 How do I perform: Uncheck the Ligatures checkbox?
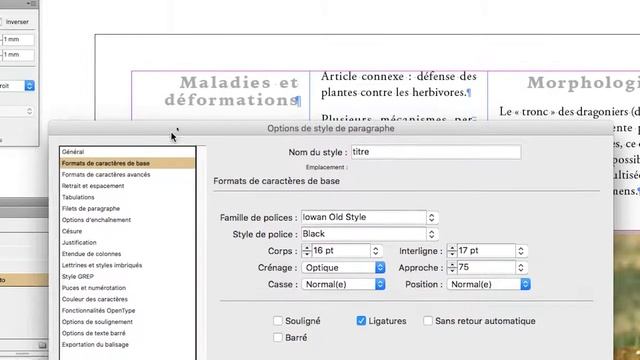(361, 321)
